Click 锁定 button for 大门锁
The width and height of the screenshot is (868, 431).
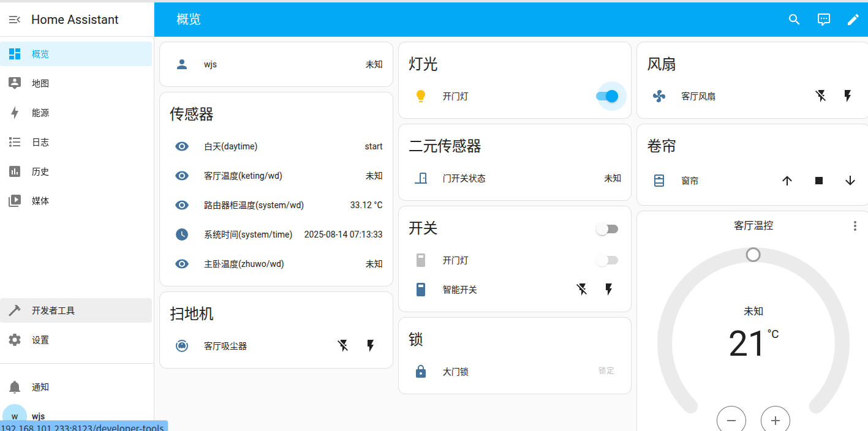[606, 371]
